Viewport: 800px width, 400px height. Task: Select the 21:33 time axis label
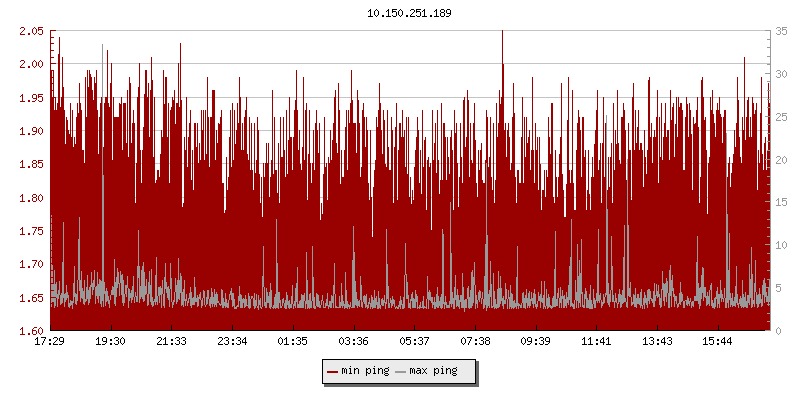coord(171,341)
